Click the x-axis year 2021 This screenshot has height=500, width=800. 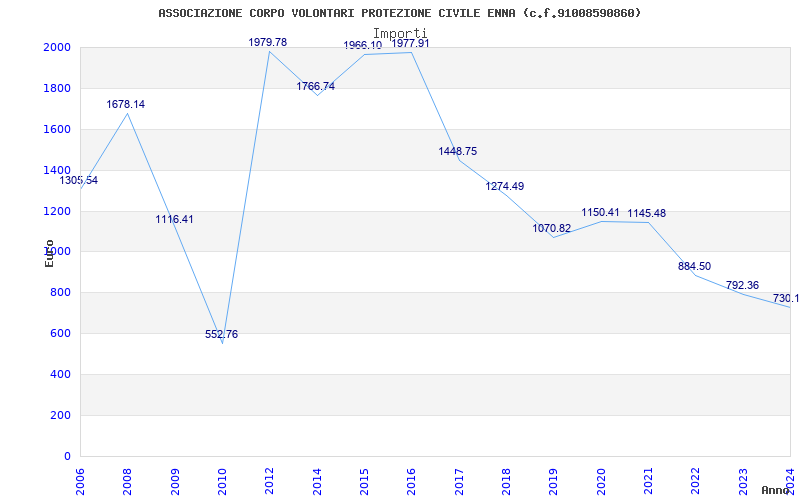coord(648,482)
